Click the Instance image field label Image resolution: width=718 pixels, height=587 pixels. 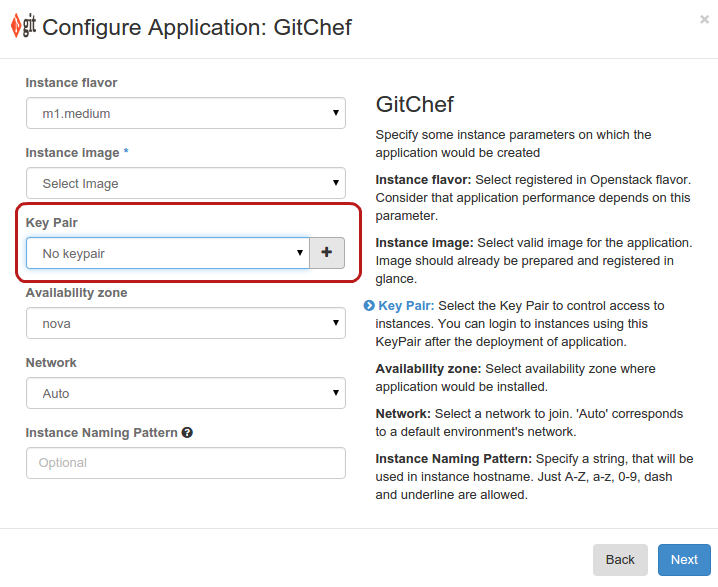click(76, 153)
